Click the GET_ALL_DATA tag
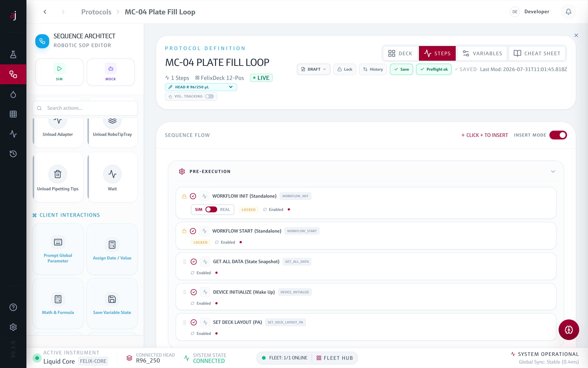The width and height of the screenshot is (588, 368). [x=297, y=262]
